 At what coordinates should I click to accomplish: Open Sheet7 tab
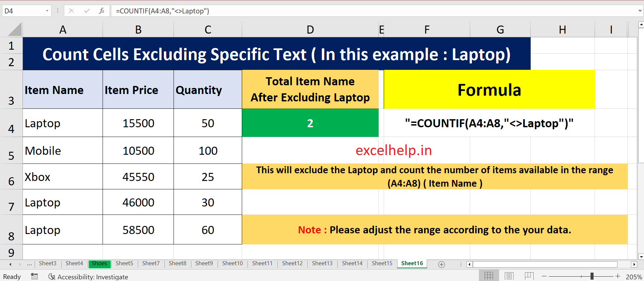[x=151, y=264]
